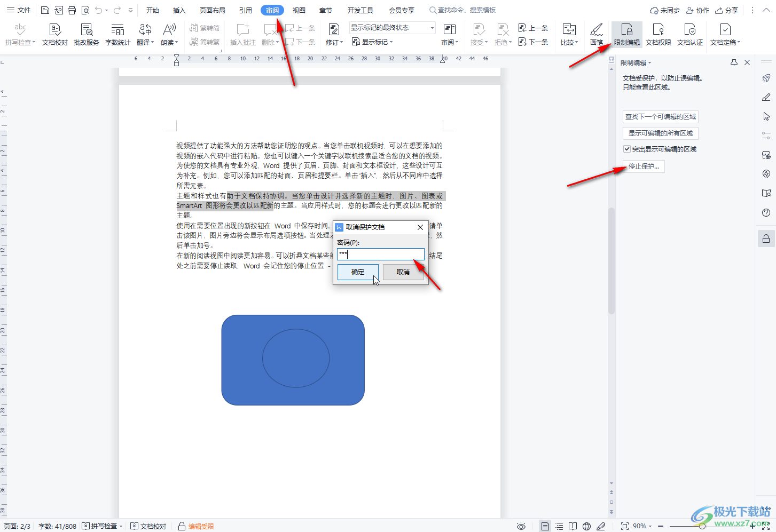Screen dimensions: 776x532
Task: Open the 引用 ribbon tab
Action: click(246, 10)
